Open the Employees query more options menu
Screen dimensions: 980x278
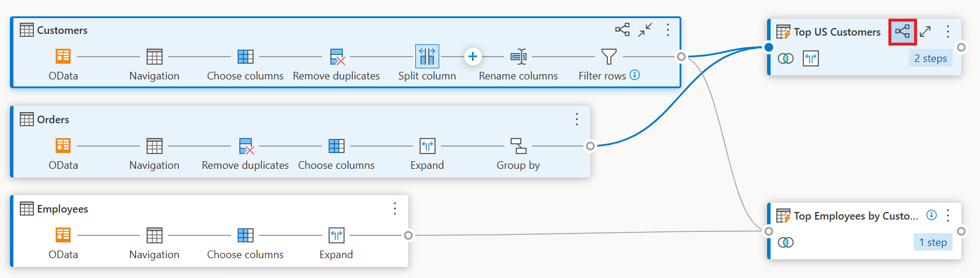(395, 208)
